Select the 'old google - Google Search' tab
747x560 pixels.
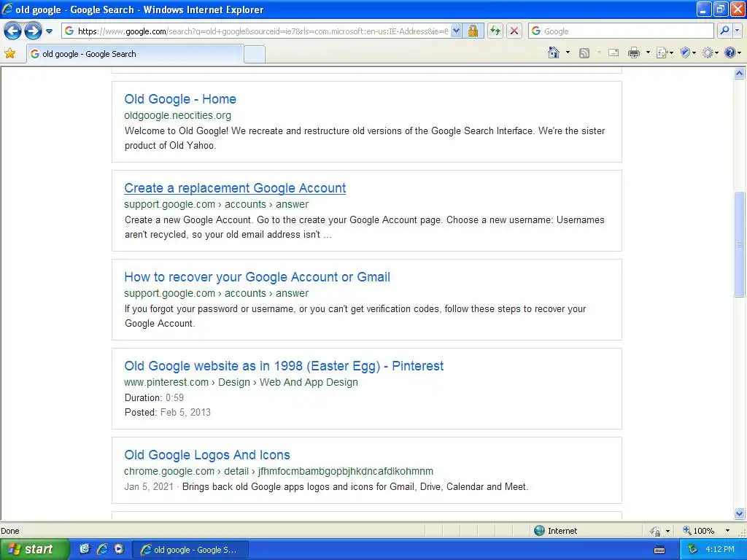[135, 54]
